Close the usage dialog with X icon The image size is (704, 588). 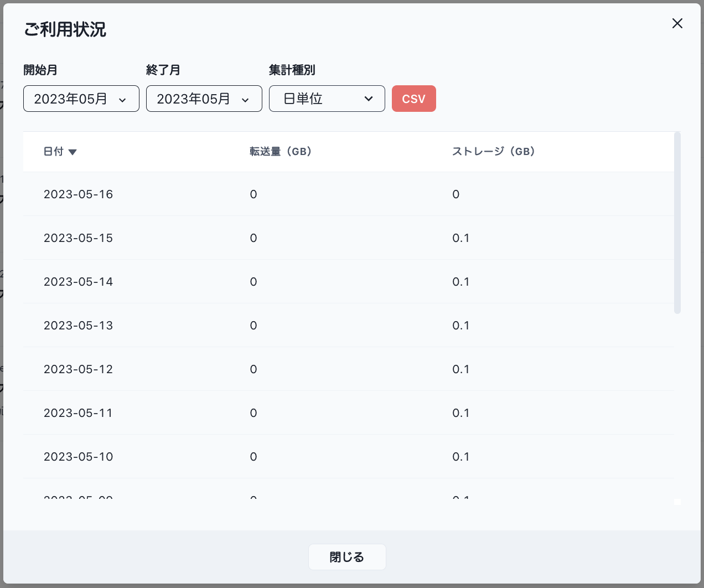click(x=677, y=23)
